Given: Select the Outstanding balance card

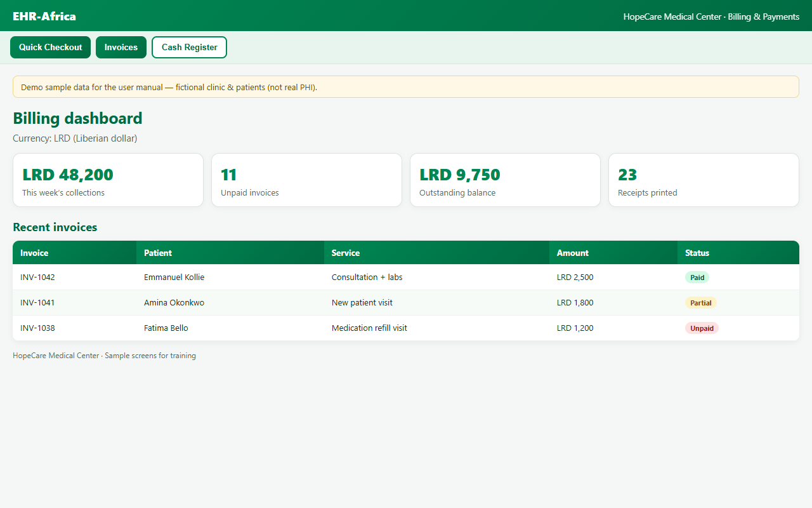Looking at the screenshot, I should [x=505, y=180].
